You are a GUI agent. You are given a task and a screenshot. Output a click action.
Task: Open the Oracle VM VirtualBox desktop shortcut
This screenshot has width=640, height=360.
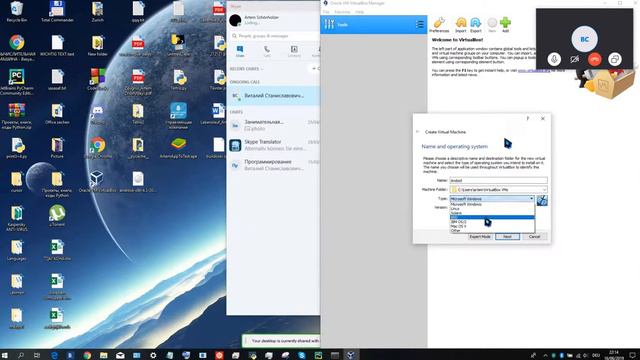pyautogui.click(x=97, y=182)
